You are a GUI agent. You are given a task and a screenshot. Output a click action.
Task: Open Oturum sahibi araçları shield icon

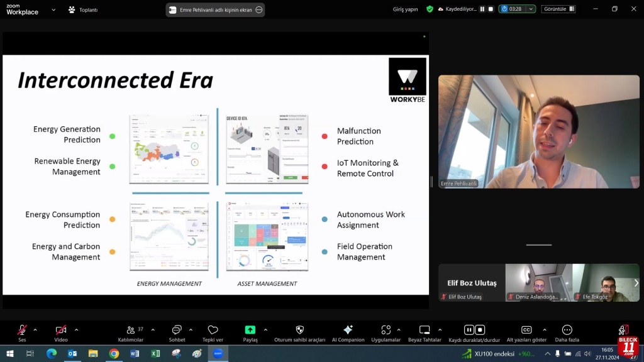click(299, 330)
